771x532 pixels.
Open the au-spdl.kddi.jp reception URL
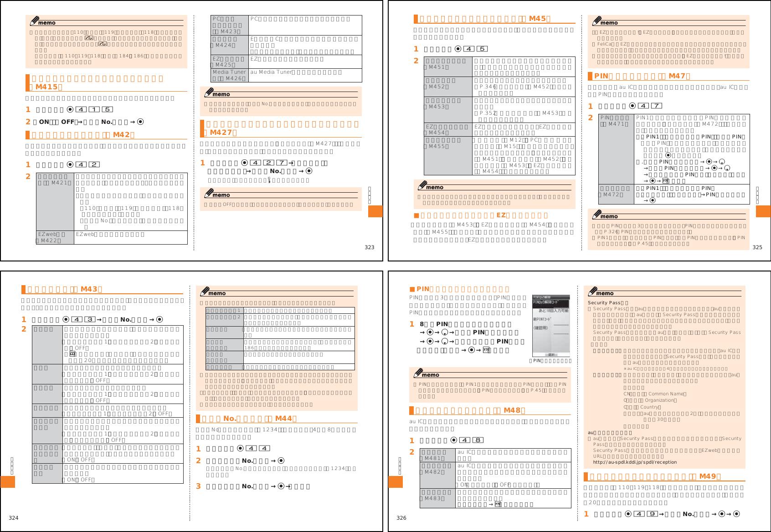[635, 462]
